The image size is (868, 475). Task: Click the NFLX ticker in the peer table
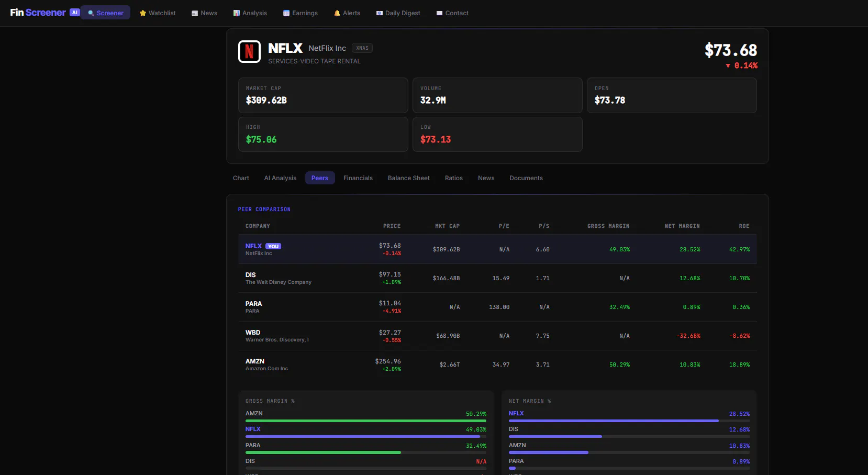click(x=253, y=246)
